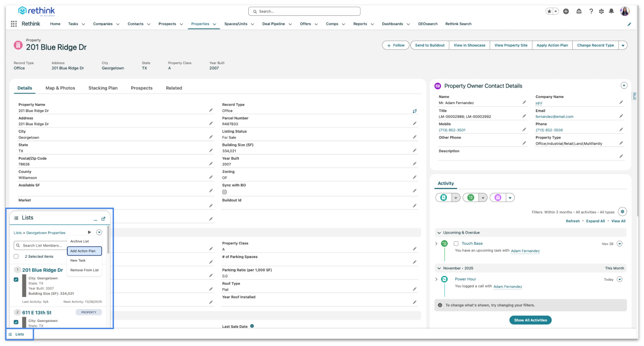644x346 pixels.
Task: Edit the Property Name field pencil
Action: click(x=211, y=110)
